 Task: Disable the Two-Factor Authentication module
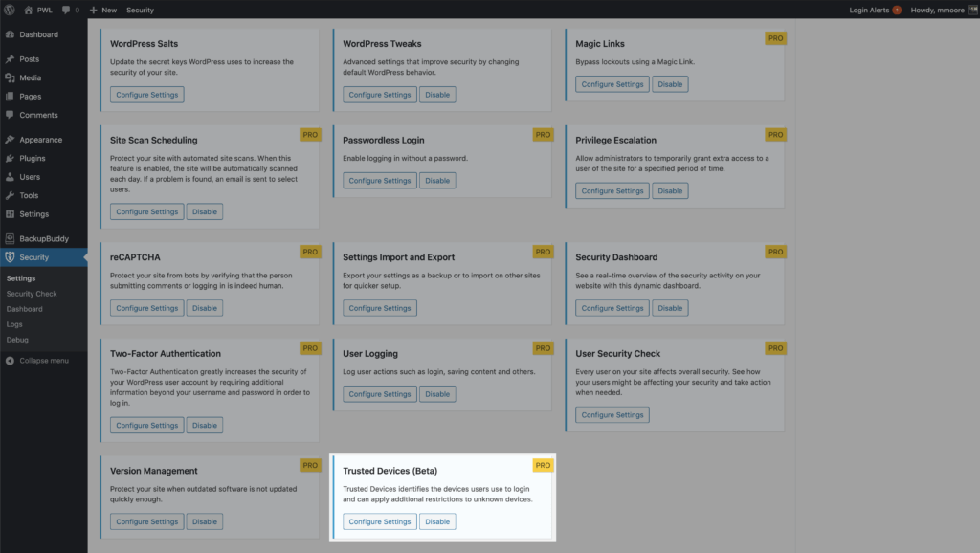pyautogui.click(x=204, y=426)
